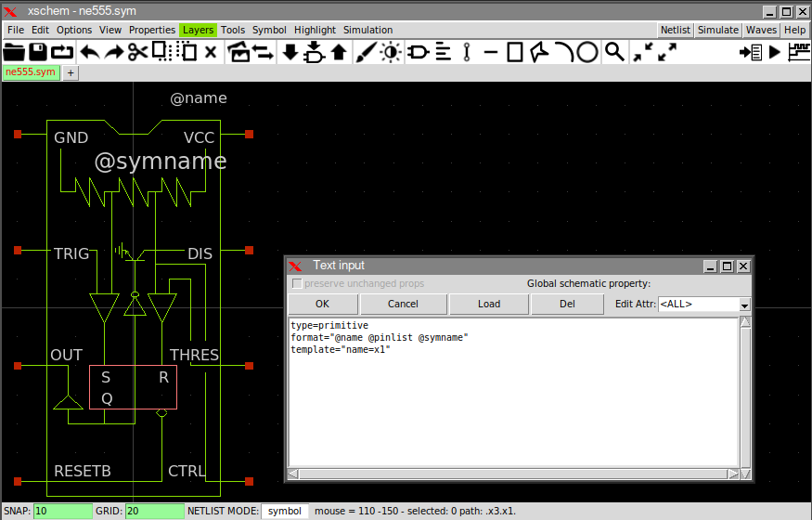Toggle the light/dark color scheme icon
Image resolution: width=812 pixels, height=520 pixels.
pyautogui.click(x=391, y=52)
